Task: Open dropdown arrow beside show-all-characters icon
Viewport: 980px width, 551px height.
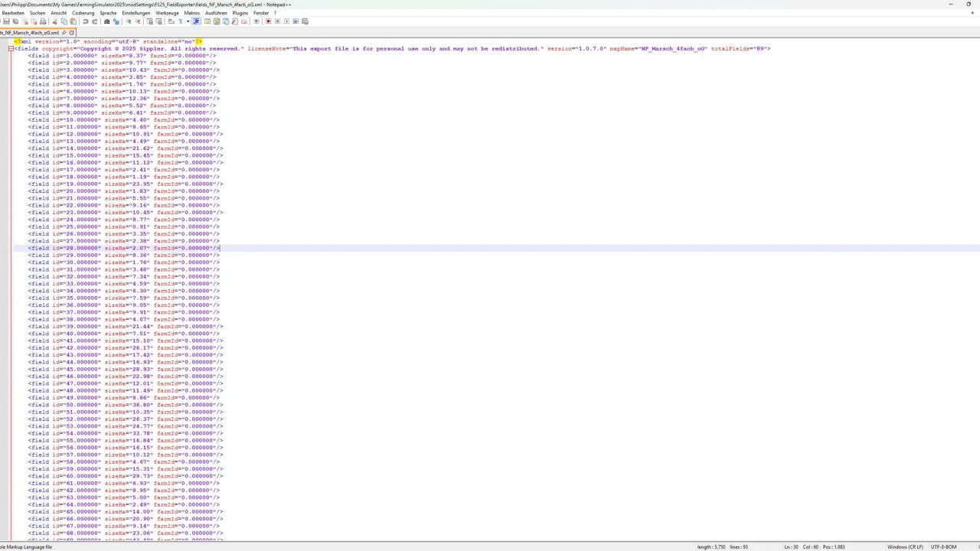Action: [x=188, y=21]
